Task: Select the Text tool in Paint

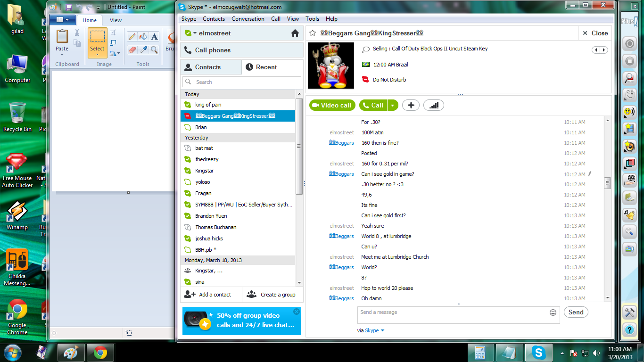Action: point(155,37)
